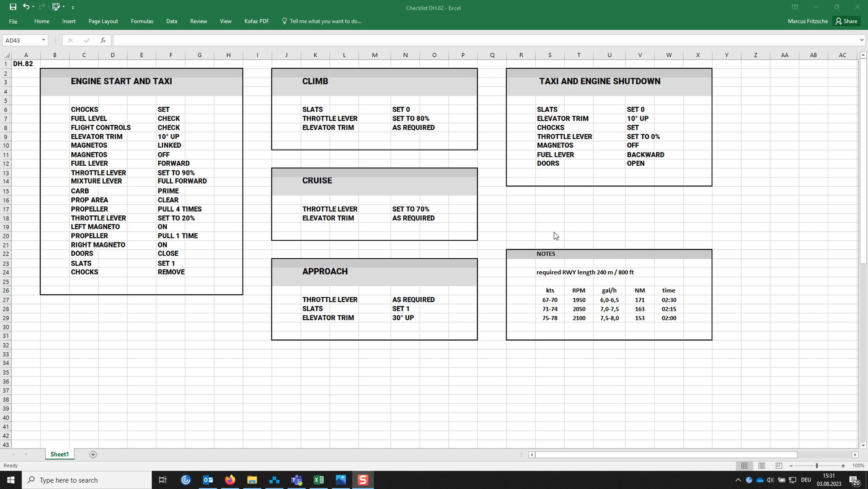Click the next sheet navigation arrow
The height and width of the screenshot is (489, 868).
26,455
